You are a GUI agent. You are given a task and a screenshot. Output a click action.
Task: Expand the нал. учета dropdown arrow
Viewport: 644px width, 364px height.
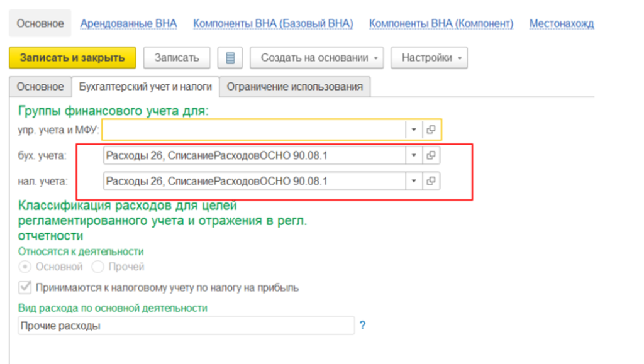click(414, 181)
